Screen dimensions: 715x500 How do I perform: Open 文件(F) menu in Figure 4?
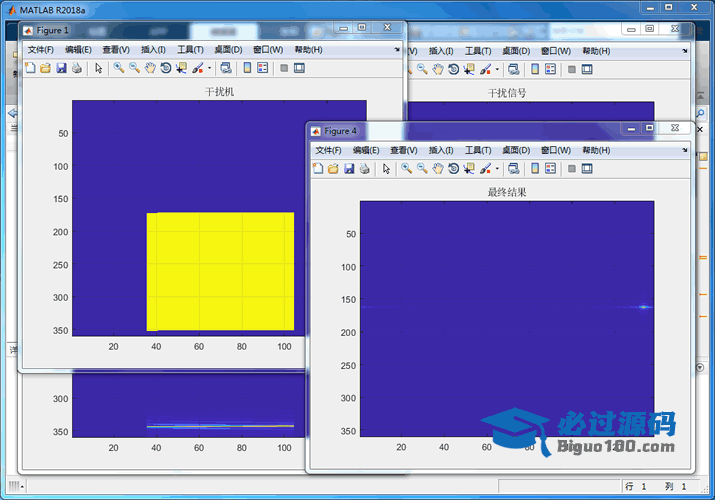pyautogui.click(x=329, y=149)
